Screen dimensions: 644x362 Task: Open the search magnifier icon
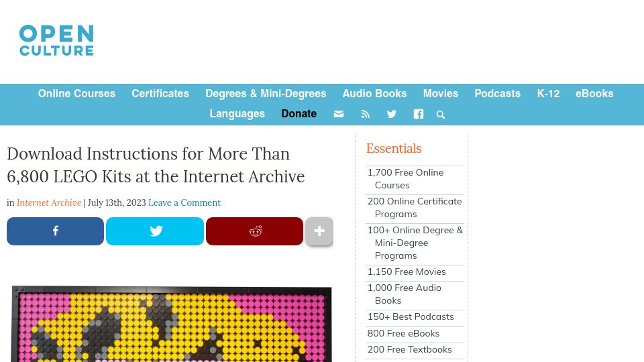coord(440,115)
